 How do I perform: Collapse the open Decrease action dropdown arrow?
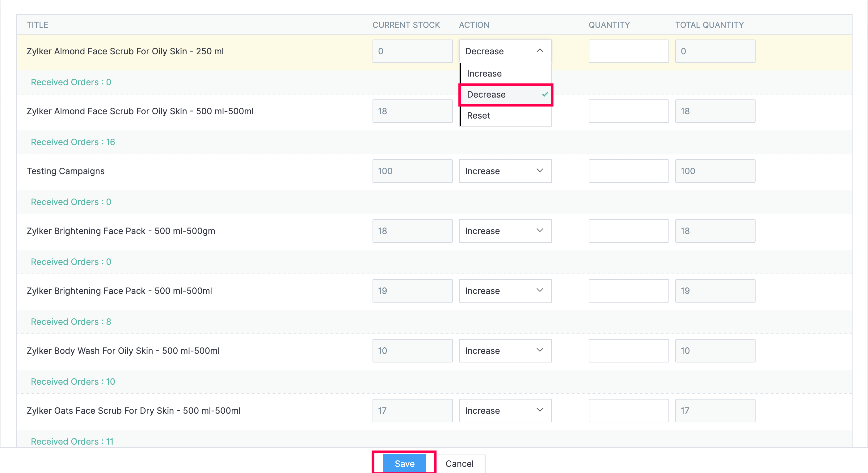coord(539,51)
